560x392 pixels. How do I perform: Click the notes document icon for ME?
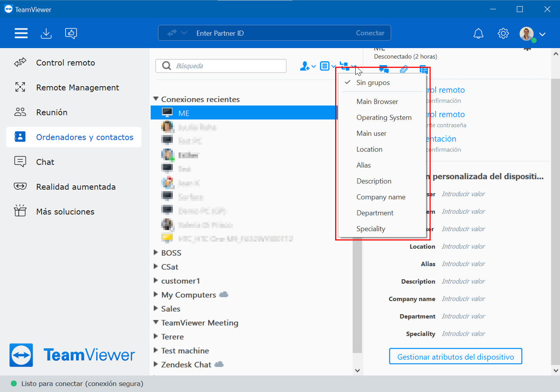tap(423, 69)
